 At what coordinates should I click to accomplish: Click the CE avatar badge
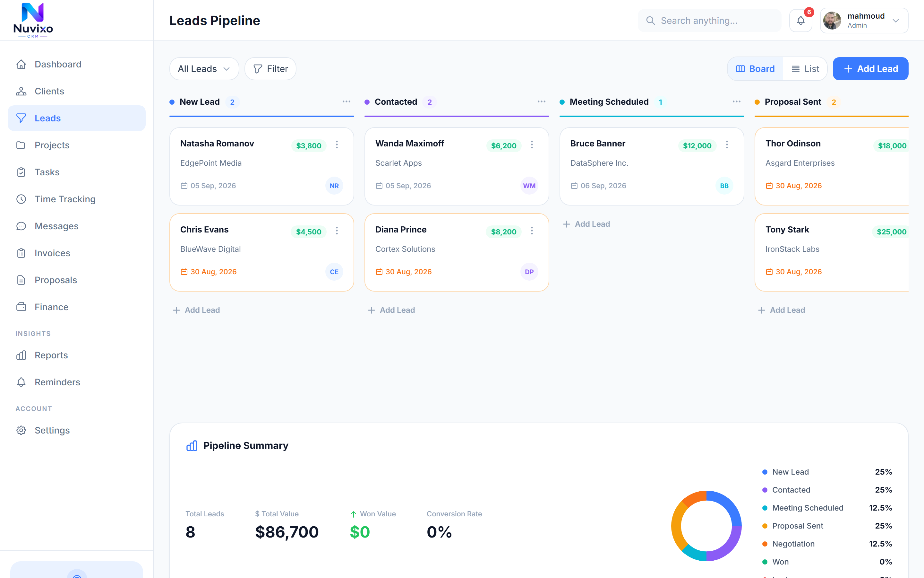(334, 272)
